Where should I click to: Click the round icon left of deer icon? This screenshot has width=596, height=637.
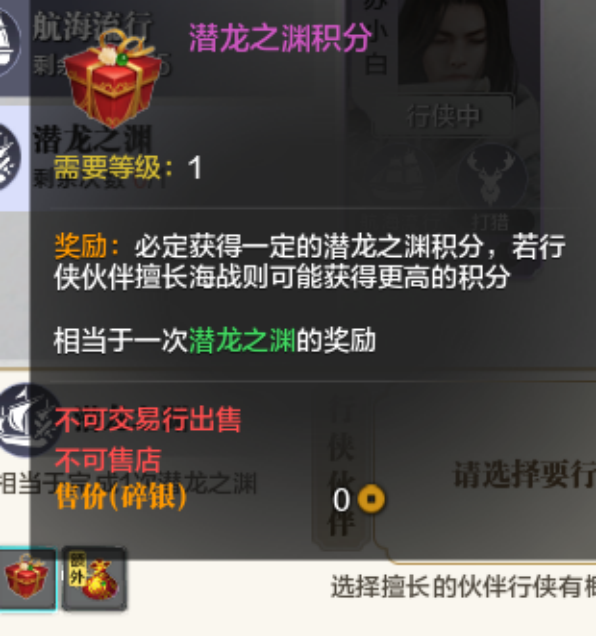(x=401, y=177)
